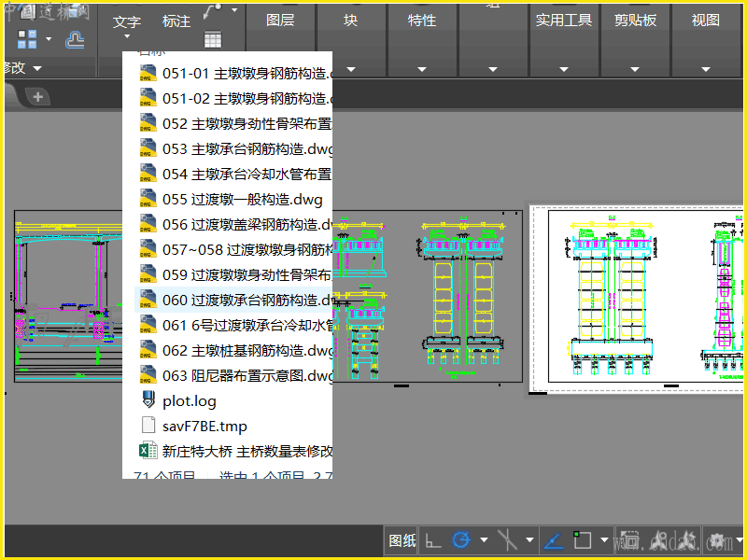Toggle the blue angle icon in status bar
Viewport: 747px width, 560px height.
click(x=553, y=540)
